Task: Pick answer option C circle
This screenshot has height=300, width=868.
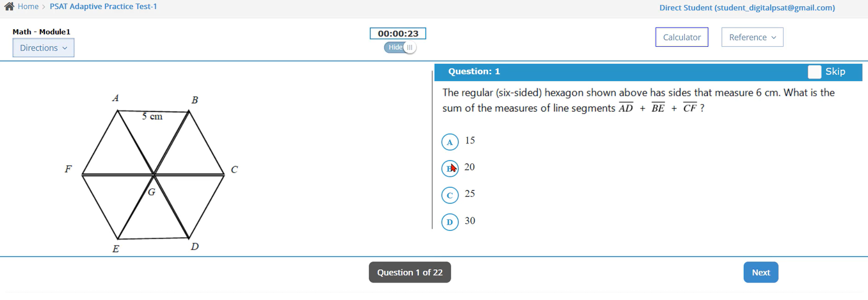Action: [450, 195]
